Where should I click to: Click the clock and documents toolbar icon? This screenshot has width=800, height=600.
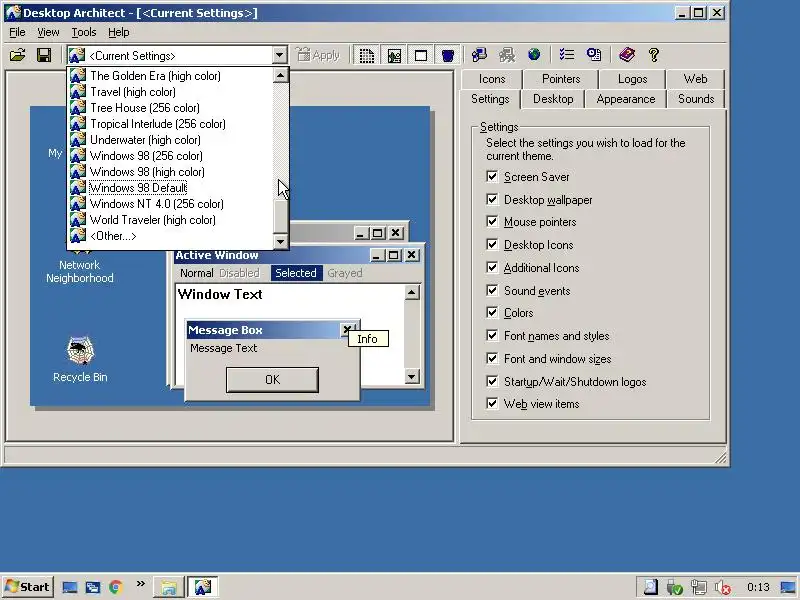coord(593,55)
